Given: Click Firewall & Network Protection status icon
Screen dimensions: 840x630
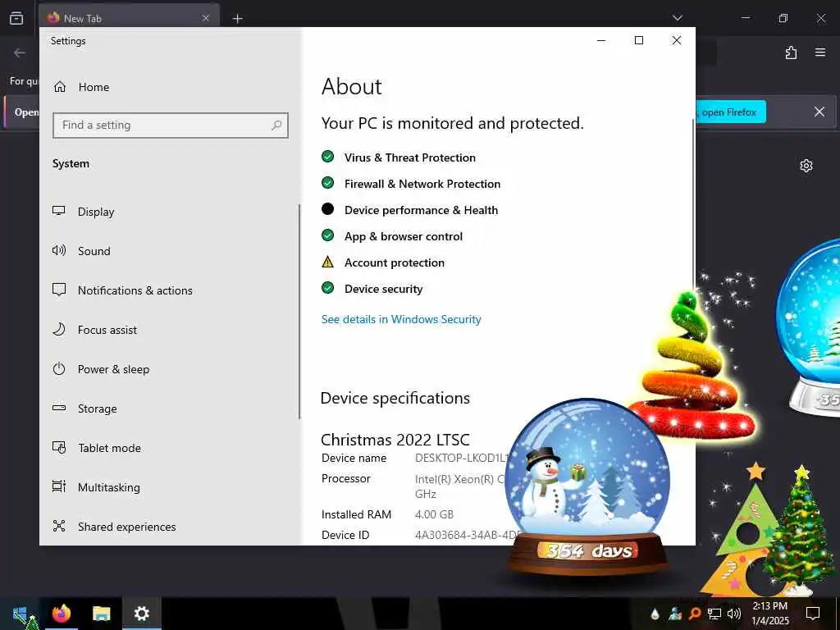Looking at the screenshot, I should click(328, 183).
